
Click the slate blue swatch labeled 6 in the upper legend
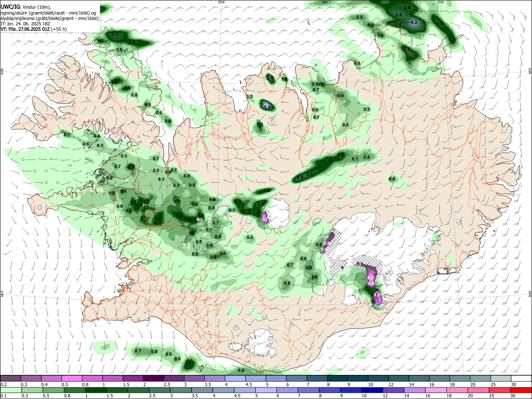[296, 378]
